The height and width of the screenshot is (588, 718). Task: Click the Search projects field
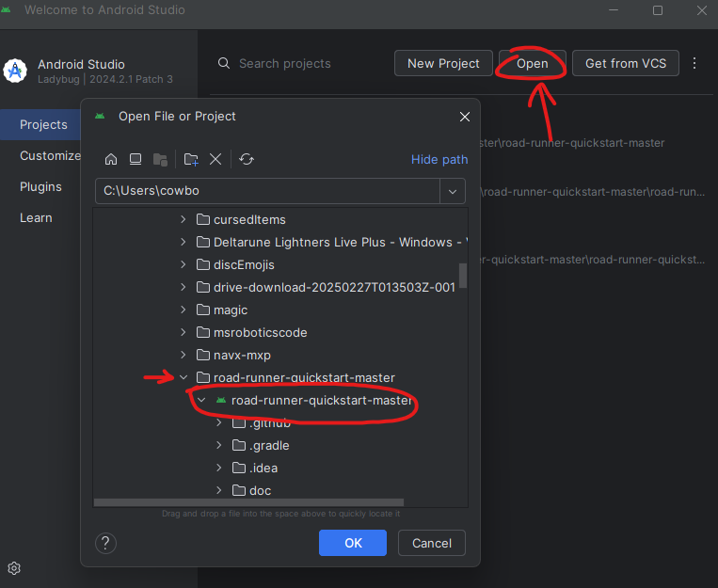click(x=285, y=64)
